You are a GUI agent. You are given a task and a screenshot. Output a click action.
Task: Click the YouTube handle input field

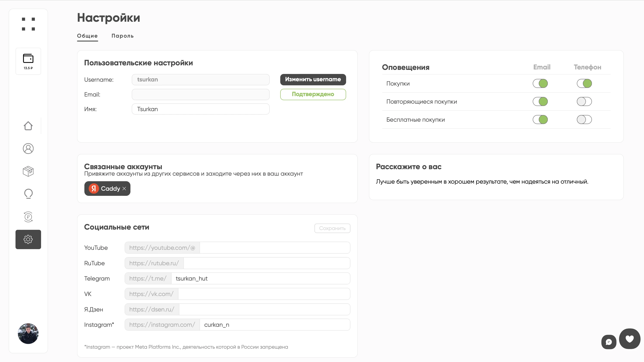tap(274, 248)
